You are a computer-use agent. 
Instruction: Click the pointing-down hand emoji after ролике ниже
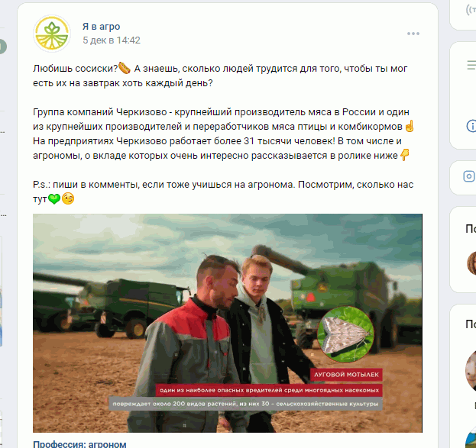(405, 155)
